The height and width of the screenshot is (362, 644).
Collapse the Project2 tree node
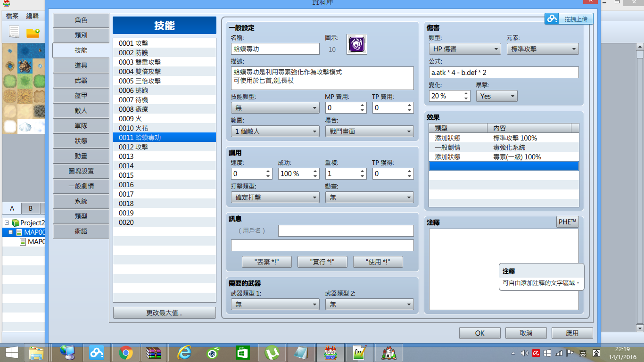(7, 223)
